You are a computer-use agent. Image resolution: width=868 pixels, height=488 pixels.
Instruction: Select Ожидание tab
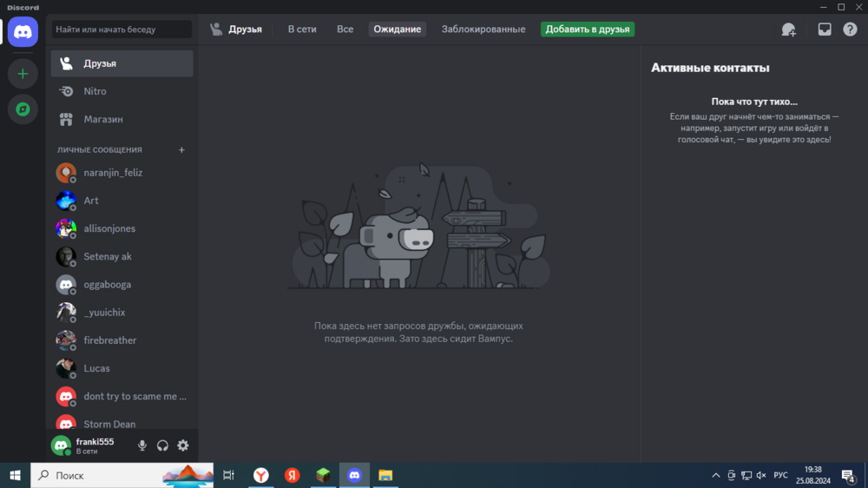tap(397, 30)
